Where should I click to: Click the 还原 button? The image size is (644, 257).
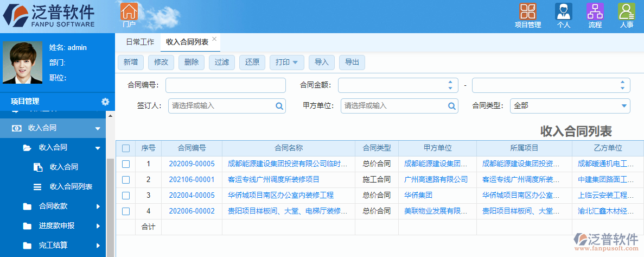[252, 62]
